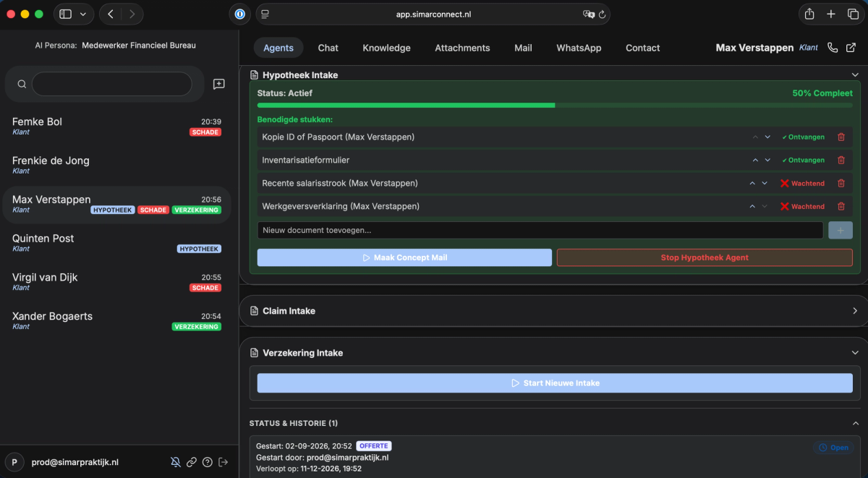Open the link icon in footer
868x478 pixels.
pos(192,462)
